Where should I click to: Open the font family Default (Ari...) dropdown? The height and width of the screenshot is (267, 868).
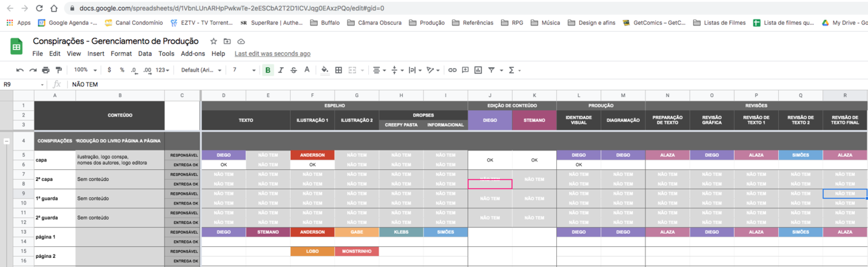pos(201,70)
